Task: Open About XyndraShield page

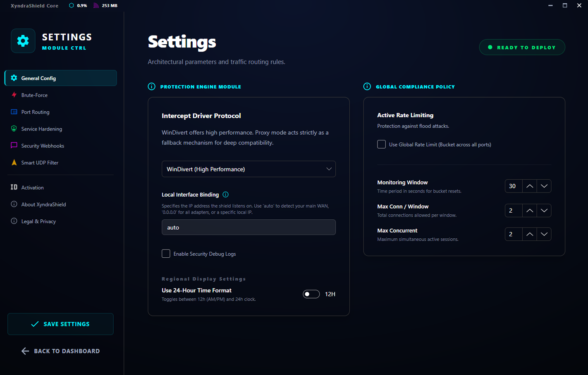Action: pyautogui.click(x=61, y=204)
